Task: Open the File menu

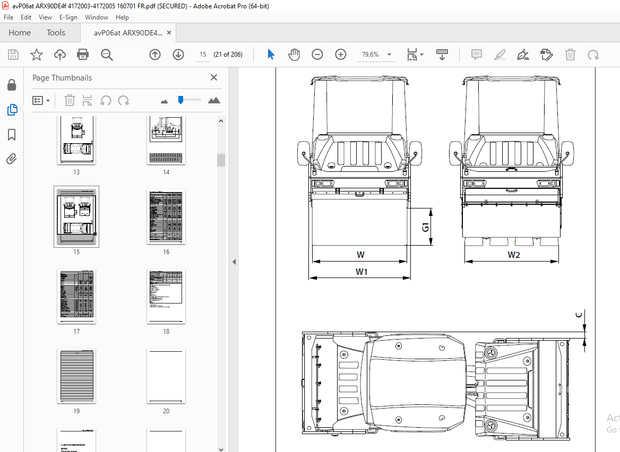Action: click(x=8, y=17)
